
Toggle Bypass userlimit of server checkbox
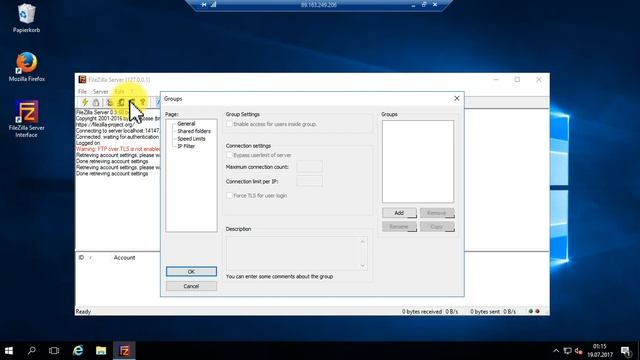[229, 155]
